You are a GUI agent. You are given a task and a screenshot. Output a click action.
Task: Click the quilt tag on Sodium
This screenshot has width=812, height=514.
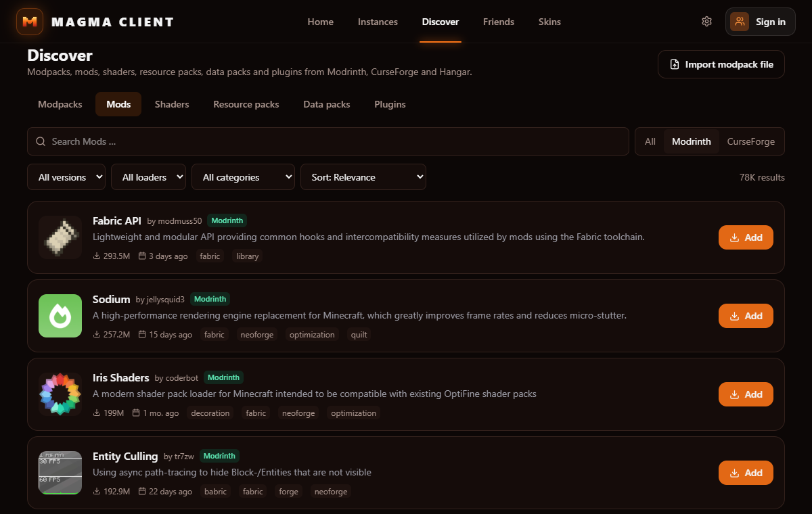[x=359, y=335]
